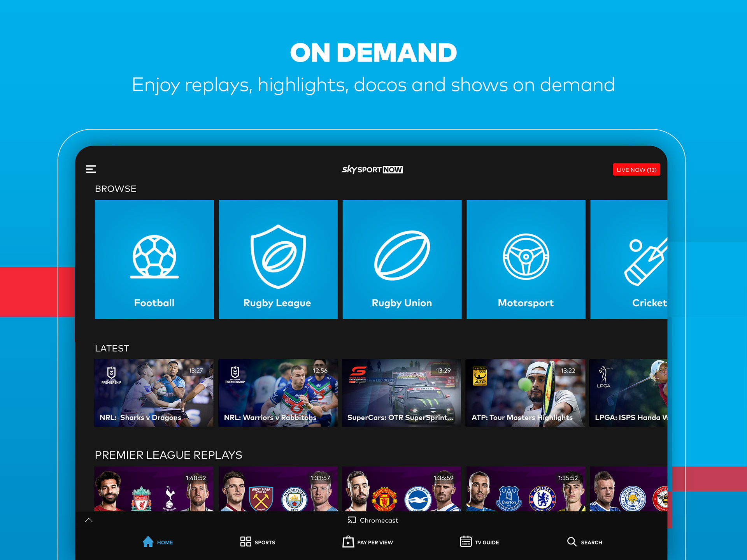The image size is (747, 560).
Task: Click the Supercars Championship logo
Action: (x=358, y=375)
